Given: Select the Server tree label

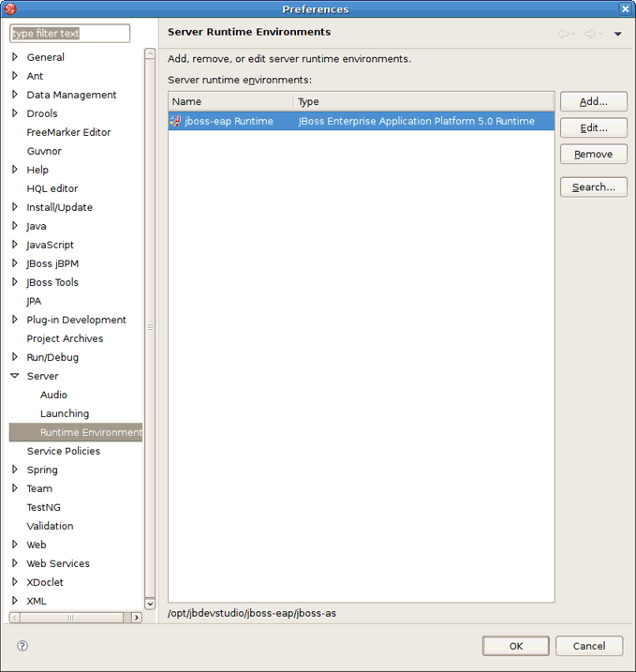Looking at the screenshot, I should (x=42, y=376).
